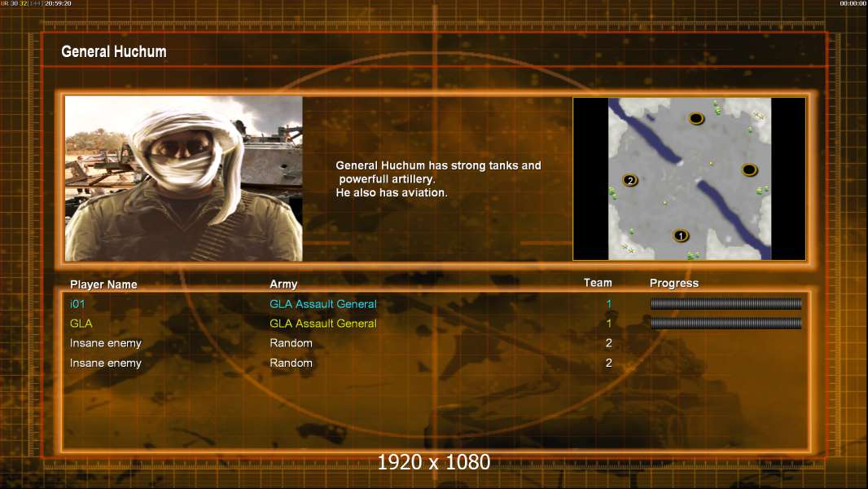868x489 pixels.
Task: Click i01's 'GLA Assault General' army text
Action: click(x=322, y=304)
